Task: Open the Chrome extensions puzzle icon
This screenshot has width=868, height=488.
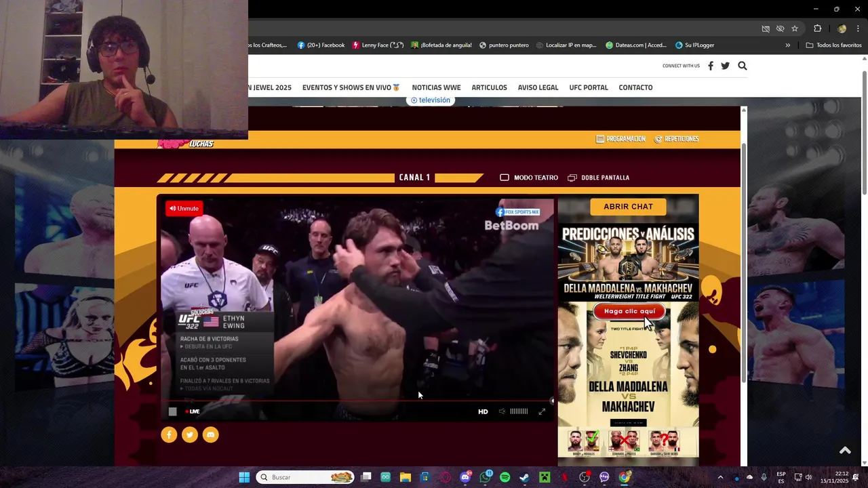Action: pyautogui.click(x=817, y=28)
